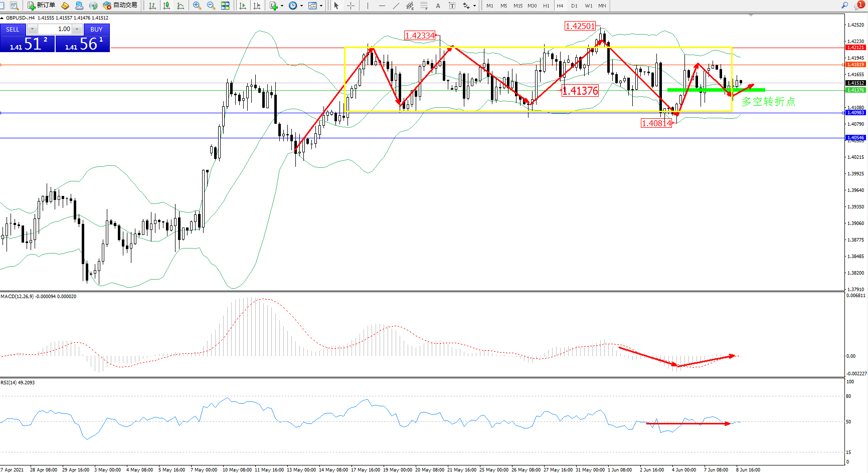
Task: Select the trendline drawing tool
Action: tap(396, 6)
